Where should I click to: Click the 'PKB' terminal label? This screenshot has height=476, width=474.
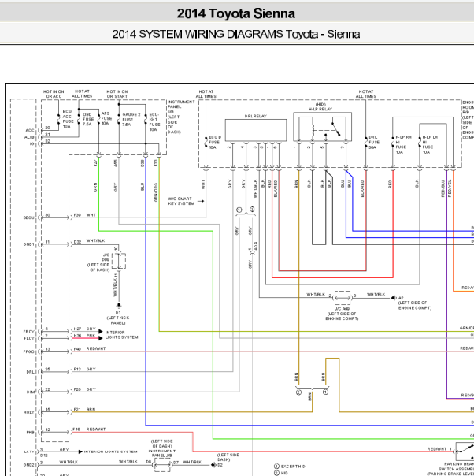click(x=30, y=433)
